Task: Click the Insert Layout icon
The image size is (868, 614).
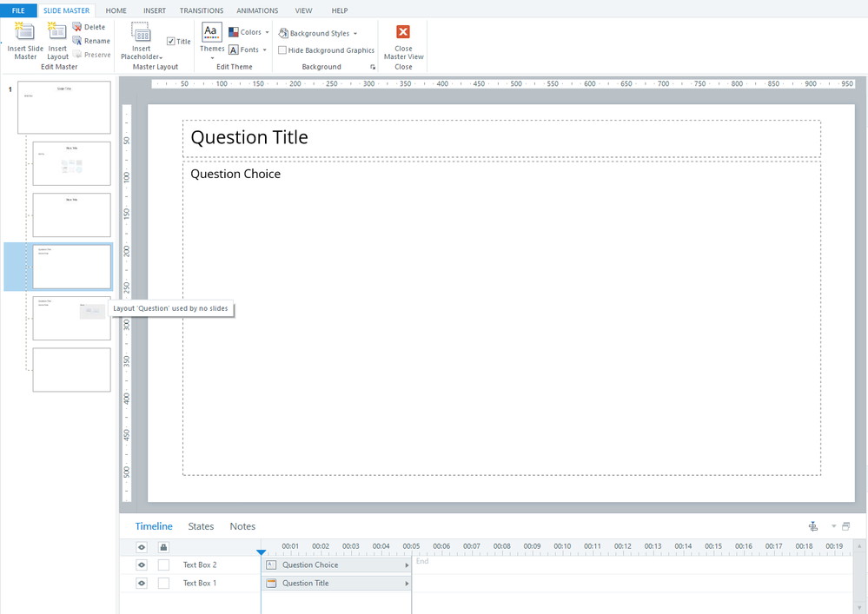Action: pos(57,32)
